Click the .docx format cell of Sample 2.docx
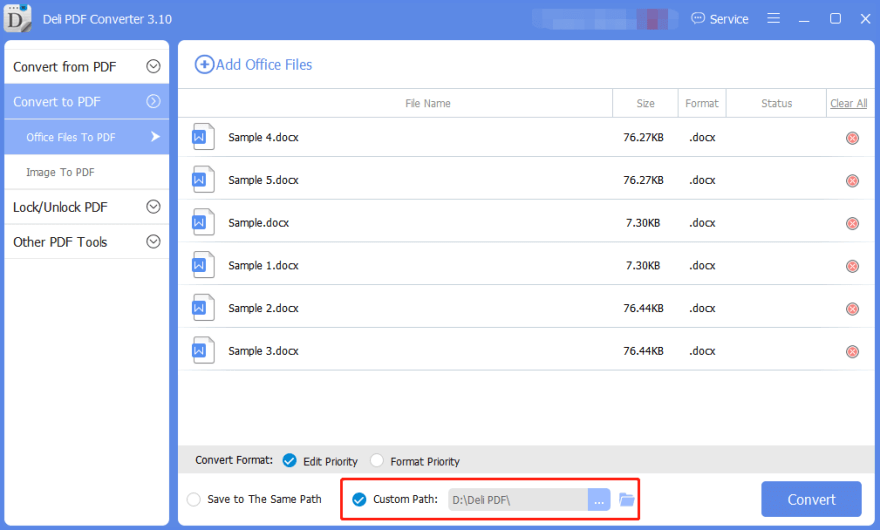This screenshot has width=880, height=530. (x=702, y=308)
